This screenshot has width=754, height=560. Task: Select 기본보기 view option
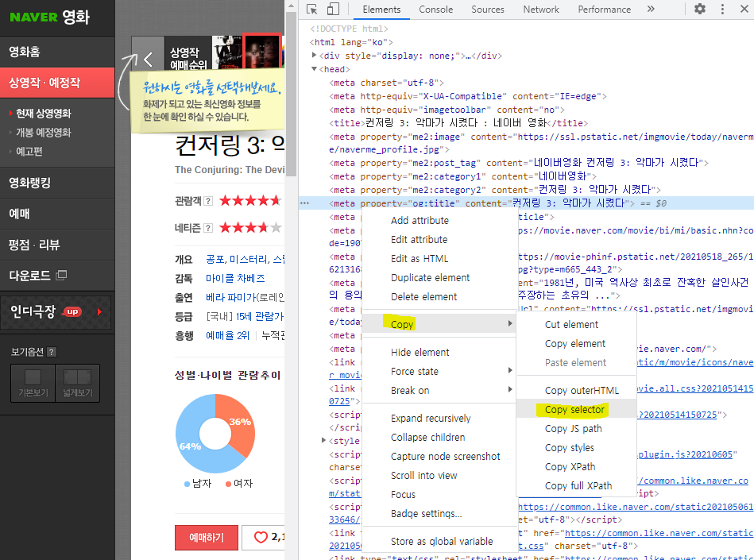(x=33, y=383)
